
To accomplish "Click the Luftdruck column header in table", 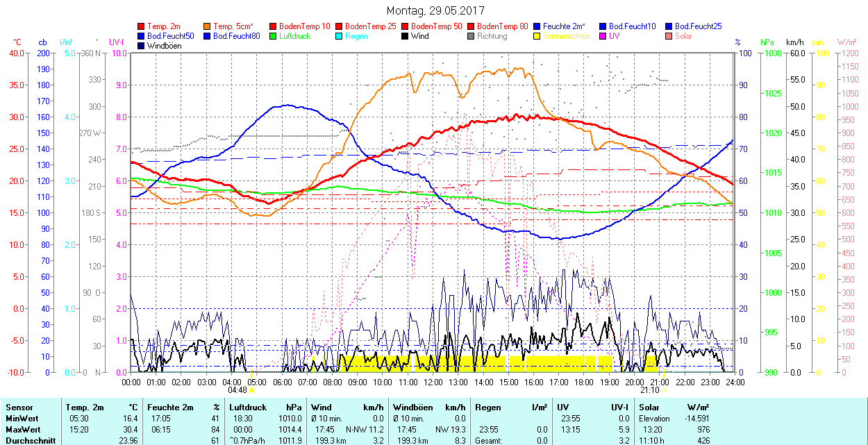I will pyautogui.click(x=247, y=408).
